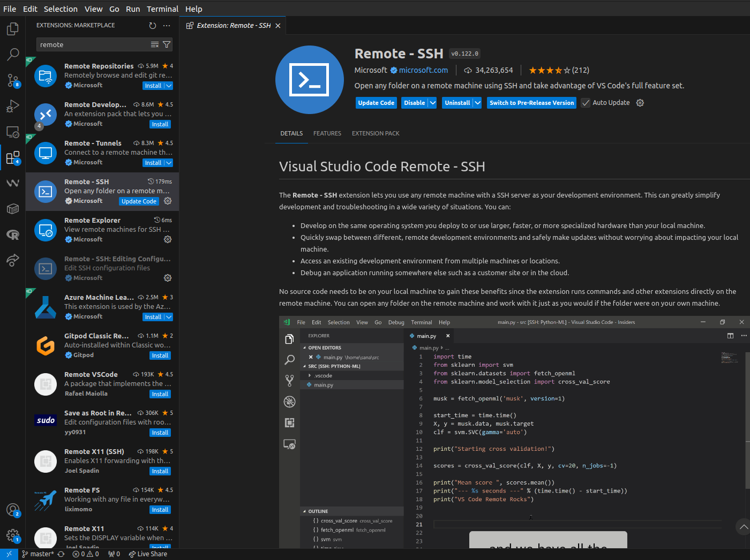Screen dimensions: 750x560
Task: Open the Manage gear in activity bar
Action: pos(13,535)
